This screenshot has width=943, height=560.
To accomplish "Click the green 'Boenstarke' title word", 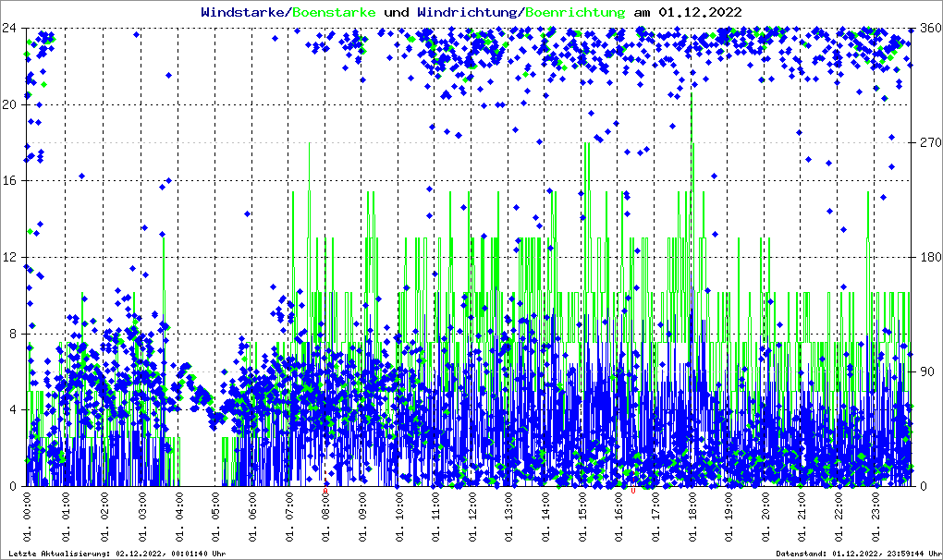I will pos(334,12).
